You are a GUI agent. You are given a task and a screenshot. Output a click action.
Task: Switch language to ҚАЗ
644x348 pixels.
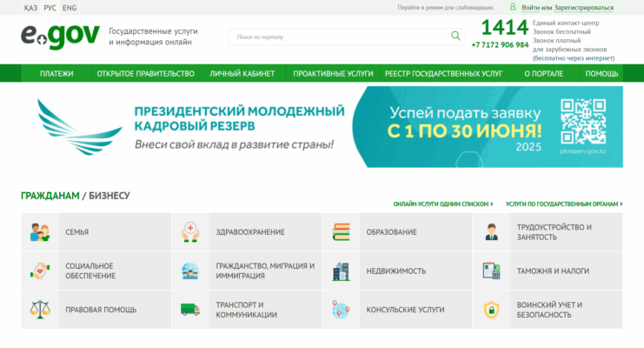30,7
